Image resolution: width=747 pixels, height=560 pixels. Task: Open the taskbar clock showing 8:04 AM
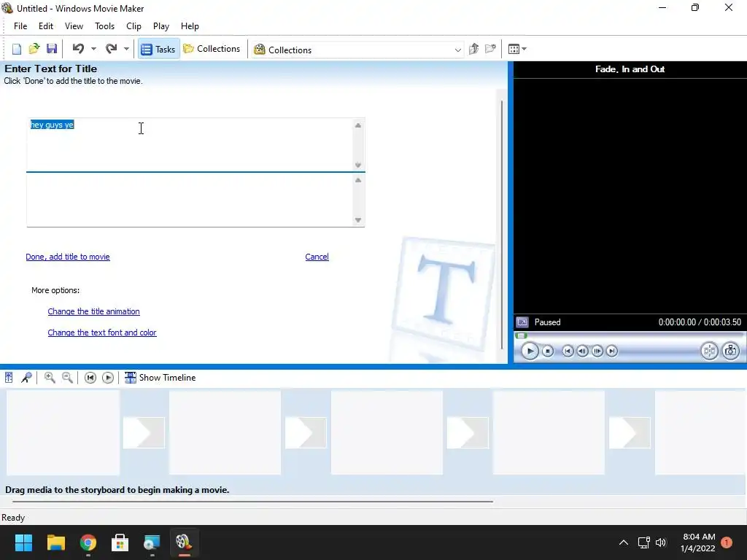pos(698,542)
